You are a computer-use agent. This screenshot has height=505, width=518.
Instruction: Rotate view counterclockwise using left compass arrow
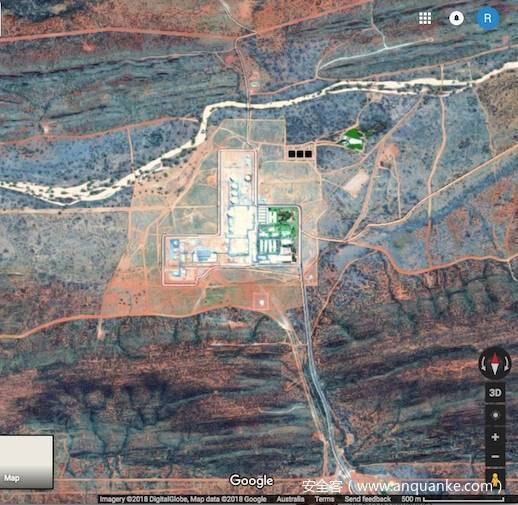483,363
